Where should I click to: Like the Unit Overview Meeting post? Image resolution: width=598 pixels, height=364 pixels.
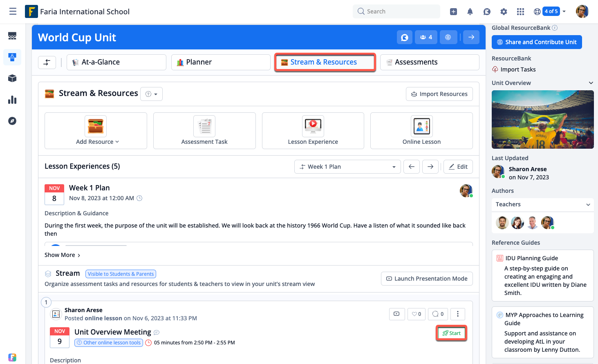pos(416,314)
